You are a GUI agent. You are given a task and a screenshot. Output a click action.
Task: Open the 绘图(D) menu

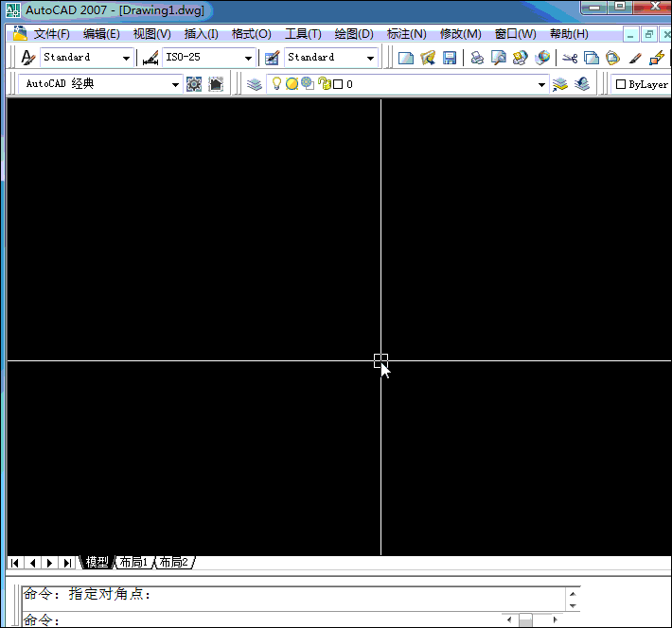(x=354, y=34)
